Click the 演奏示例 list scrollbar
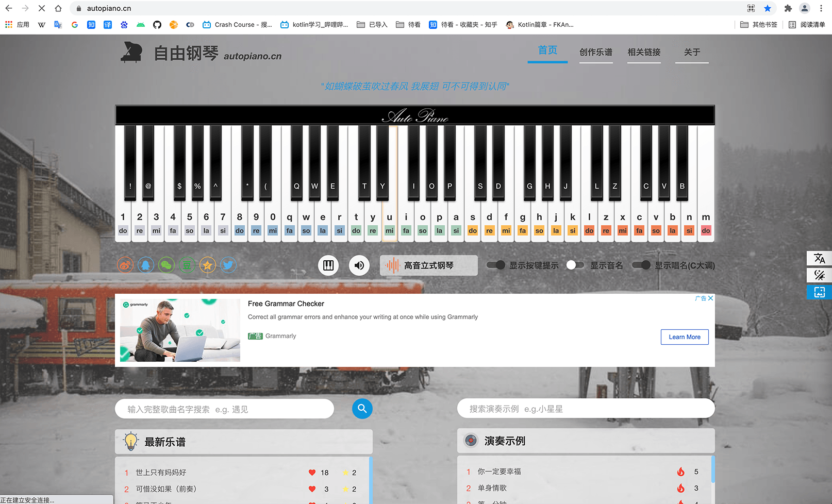Viewport: 832px width, 504px height. 713,469
